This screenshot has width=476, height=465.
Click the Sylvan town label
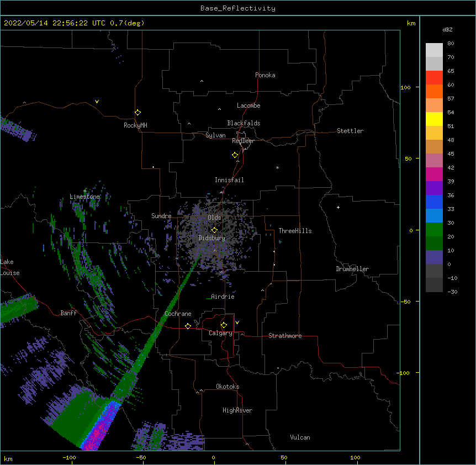pos(215,135)
